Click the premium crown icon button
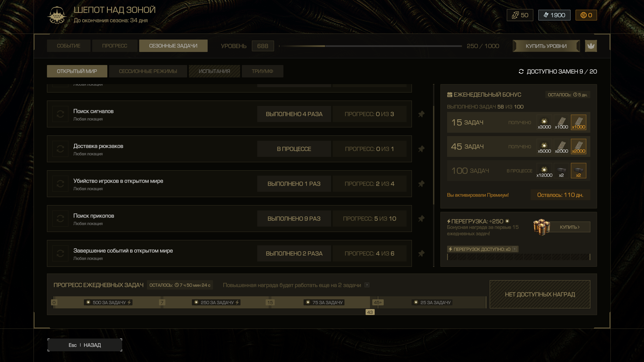 coord(591,46)
